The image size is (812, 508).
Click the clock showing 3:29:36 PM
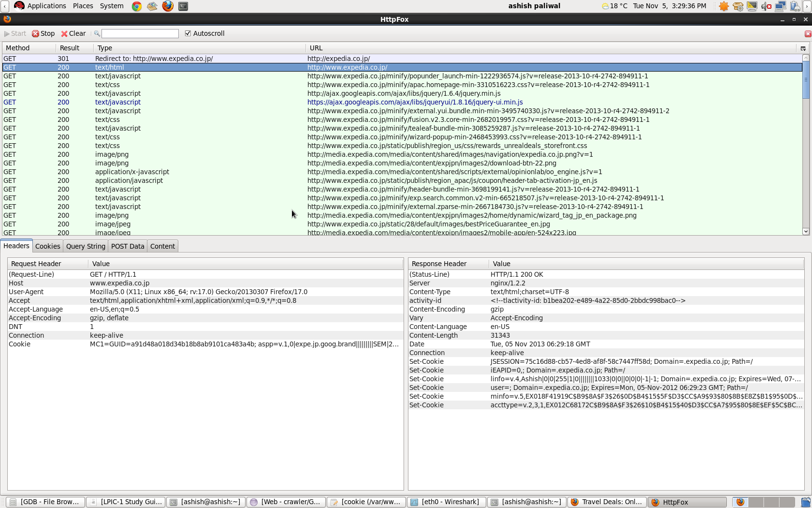click(669, 6)
